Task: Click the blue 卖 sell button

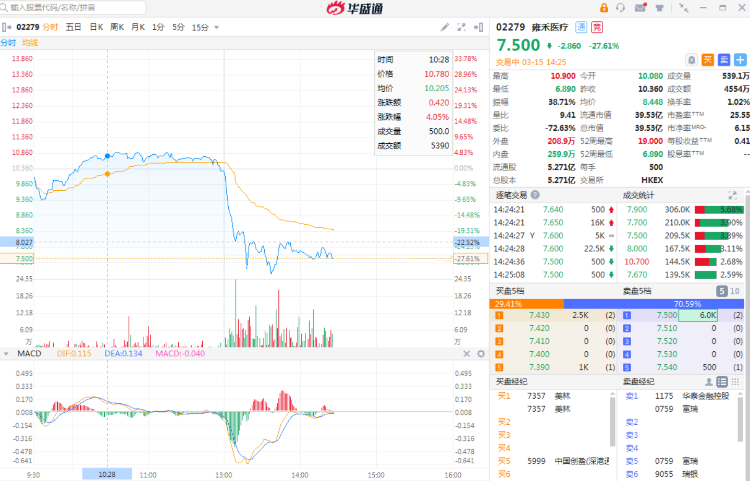Action: coord(724,60)
